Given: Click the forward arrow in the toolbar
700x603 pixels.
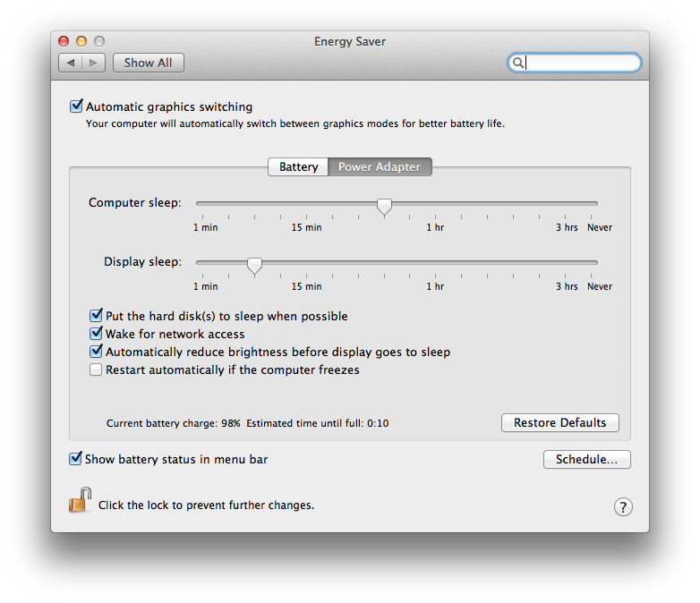Looking at the screenshot, I should [x=93, y=63].
